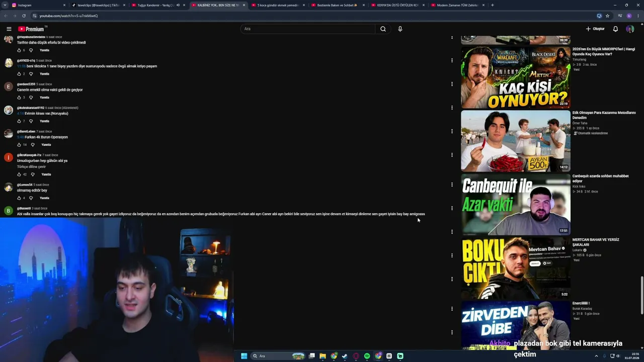Open the account avatar menu on YouTube

pos(630,29)
